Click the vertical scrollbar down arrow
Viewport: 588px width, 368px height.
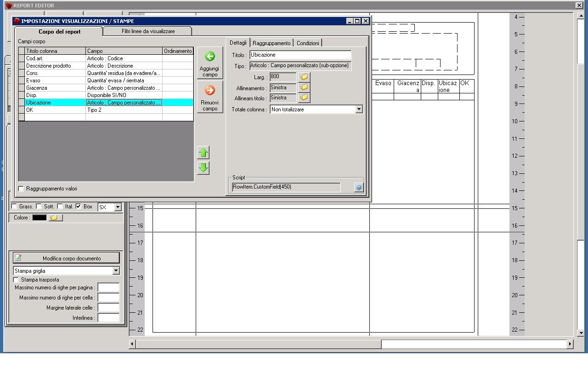[x=581, y=333]
